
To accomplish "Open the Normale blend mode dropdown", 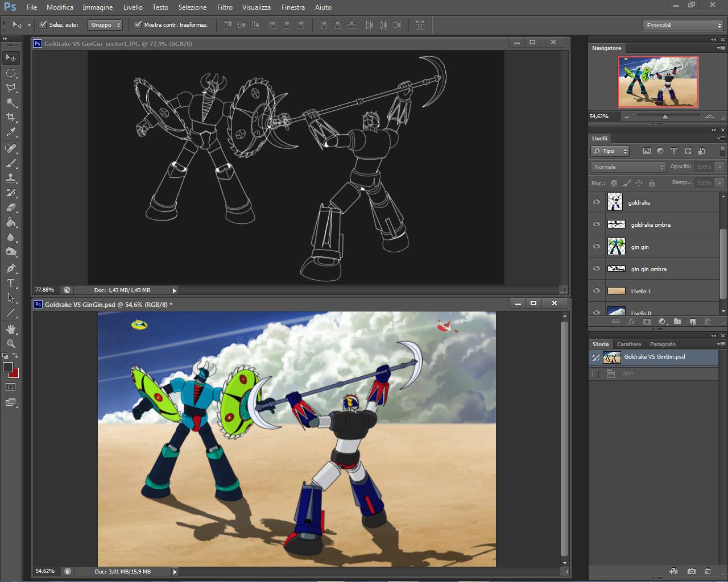I will click(628, 167).
